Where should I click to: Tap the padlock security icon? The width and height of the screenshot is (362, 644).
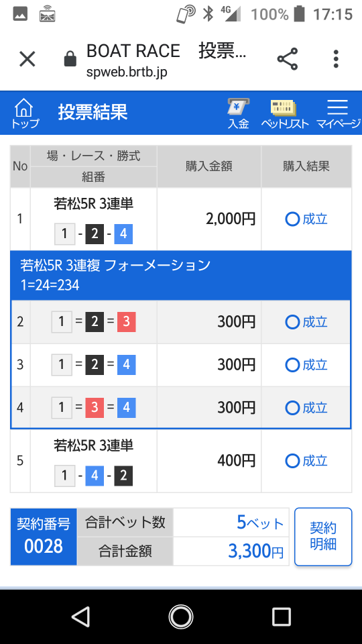pos(70,59)
